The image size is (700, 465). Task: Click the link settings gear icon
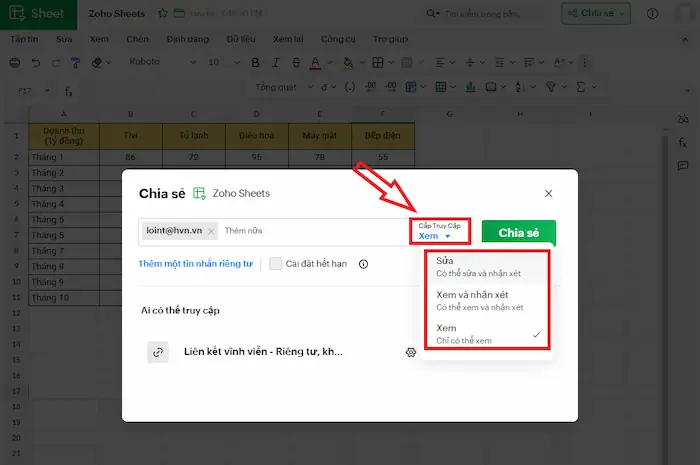tap(411, 353)
